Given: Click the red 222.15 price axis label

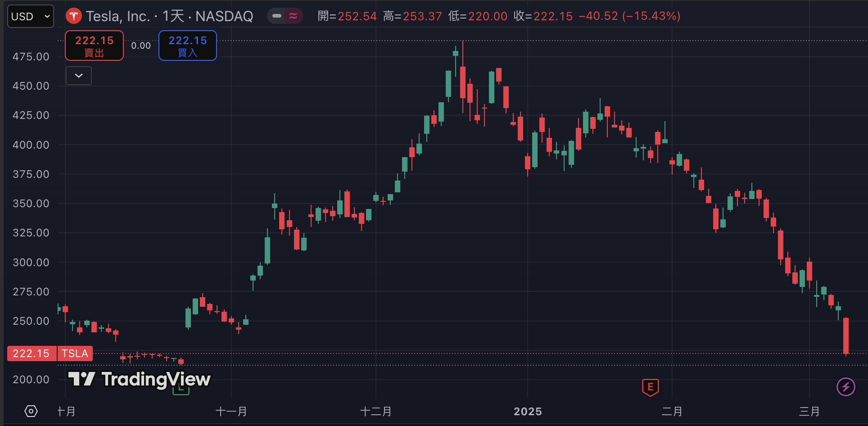Looking at the screenshot, I should pyautogui.click(x=31, y=353).
